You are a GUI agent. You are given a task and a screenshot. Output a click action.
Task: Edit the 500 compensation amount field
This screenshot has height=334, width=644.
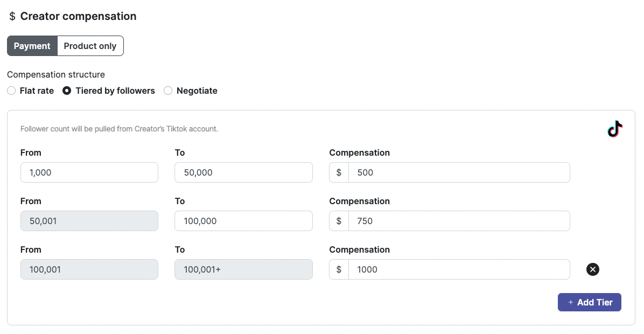(459, 172)
